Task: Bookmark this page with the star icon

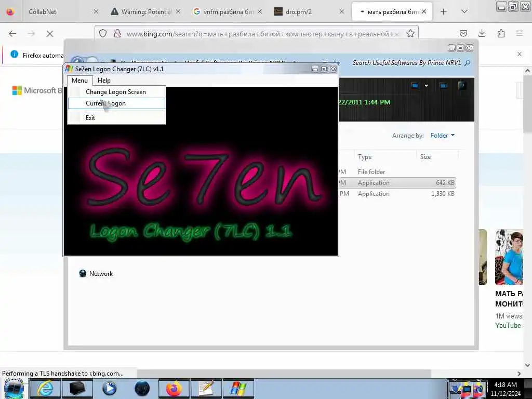Action: click(410, 34)
